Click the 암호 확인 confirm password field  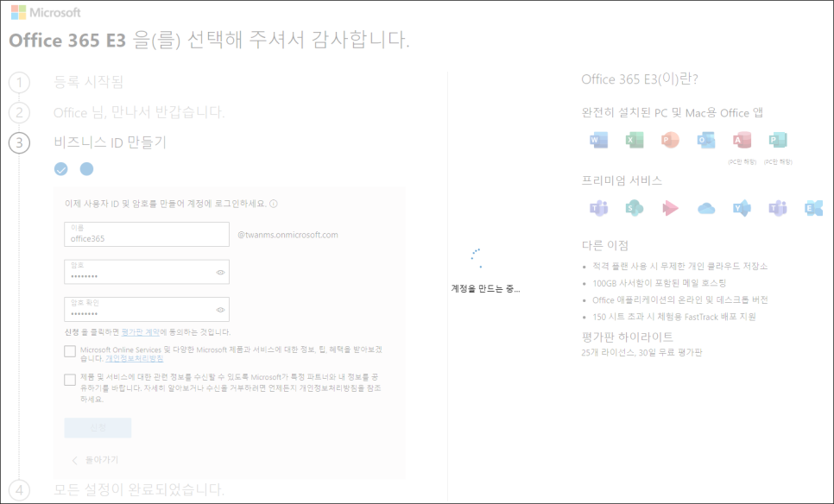click(147, 310)
